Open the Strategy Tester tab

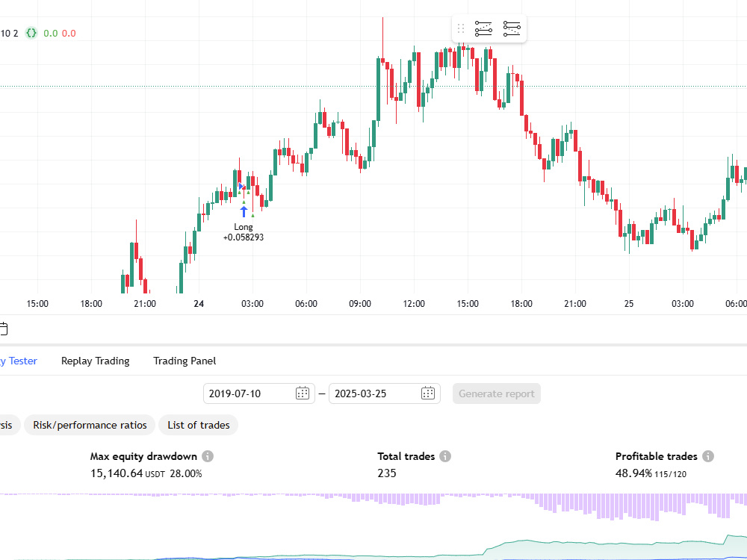point(19,361)
